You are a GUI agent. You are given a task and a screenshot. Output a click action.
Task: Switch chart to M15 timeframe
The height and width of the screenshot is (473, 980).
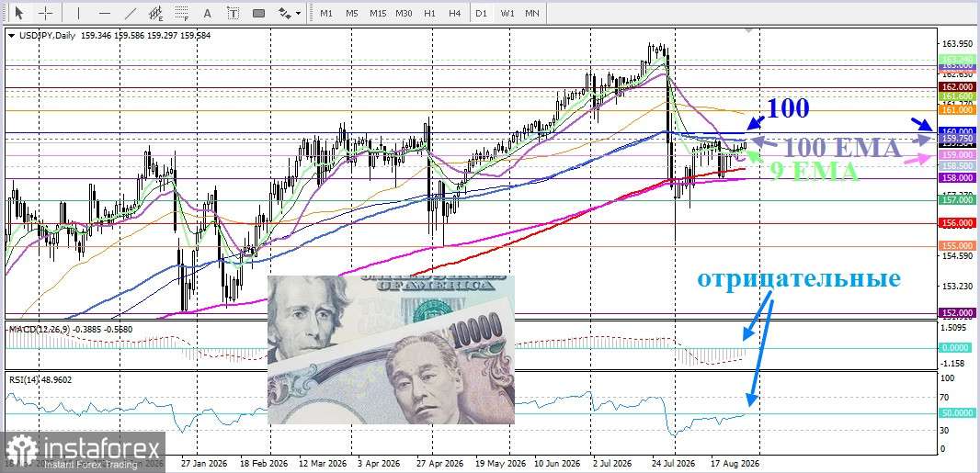tap(378, 13)
